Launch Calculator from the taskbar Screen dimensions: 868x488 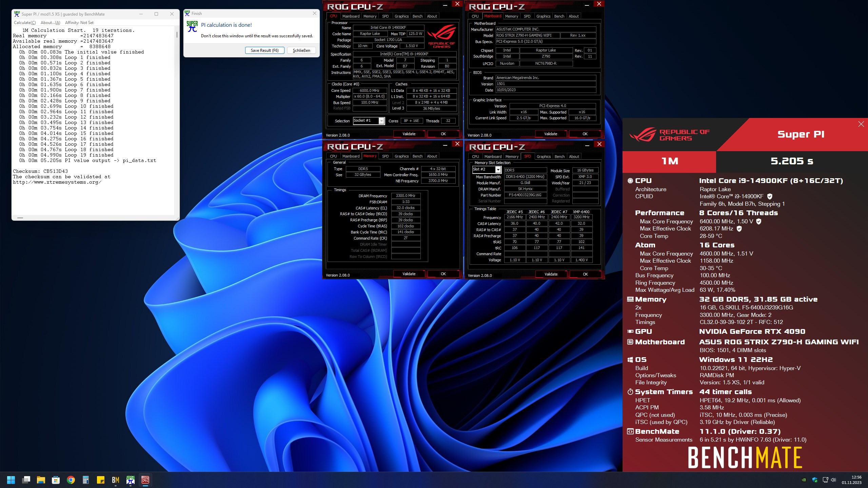86,480
